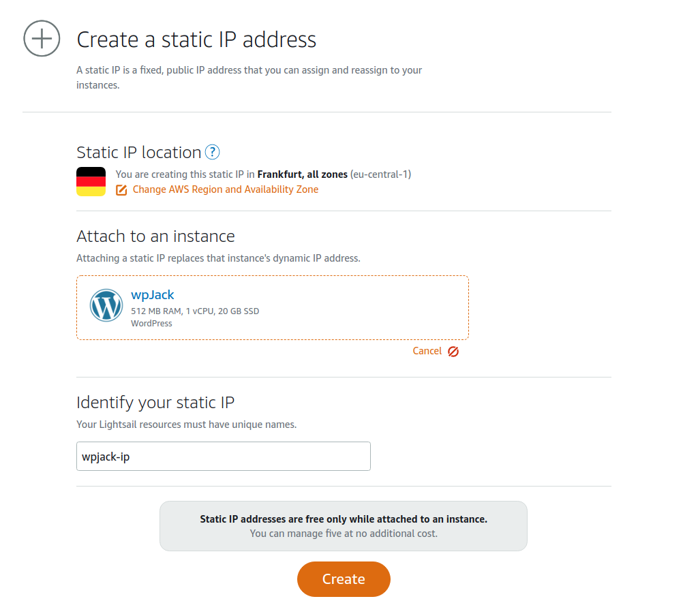683x616 pixels.
Task: Click the Identify your static IP heading
Action: [155, 402]
